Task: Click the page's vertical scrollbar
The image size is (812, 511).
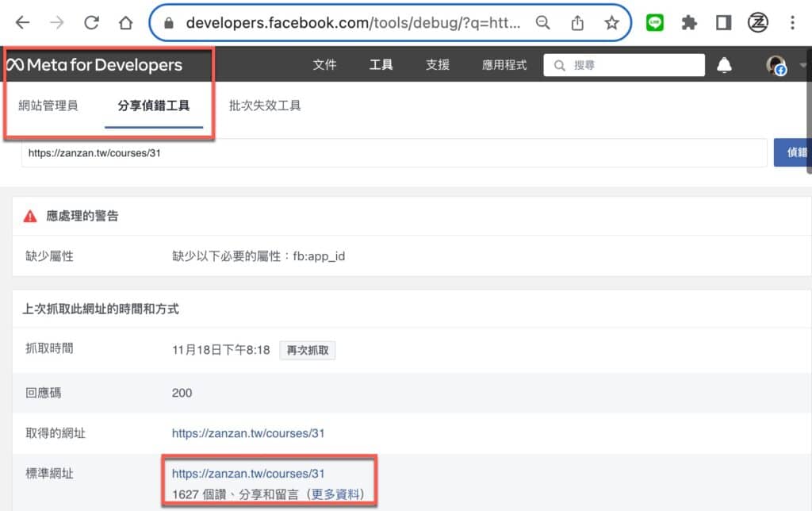Action: coord(808,110)
